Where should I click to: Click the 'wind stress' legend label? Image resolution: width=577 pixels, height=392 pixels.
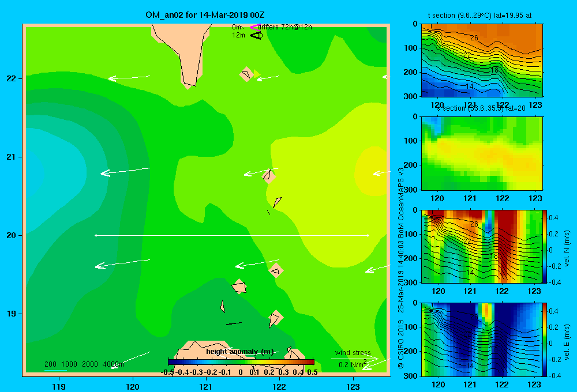pos(353,353)
